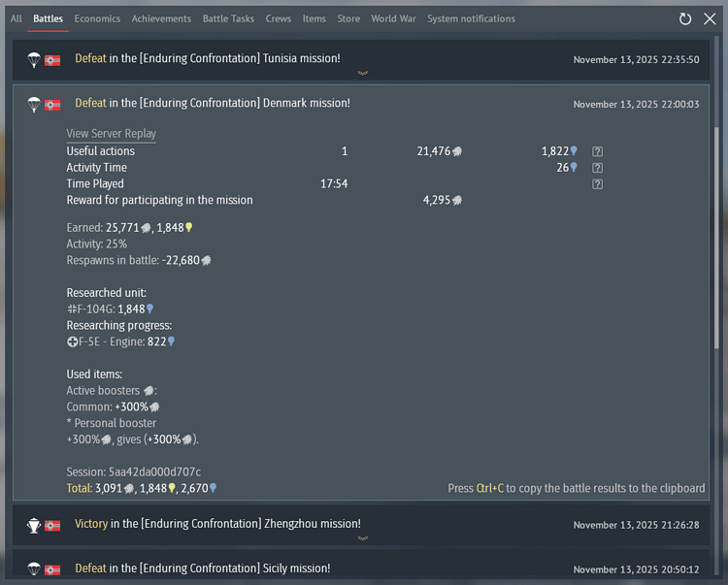This screenshot has width=728, height=585.
Task: Click trophy icon on Zhengzhou victory entry
Action: point(34,525)
